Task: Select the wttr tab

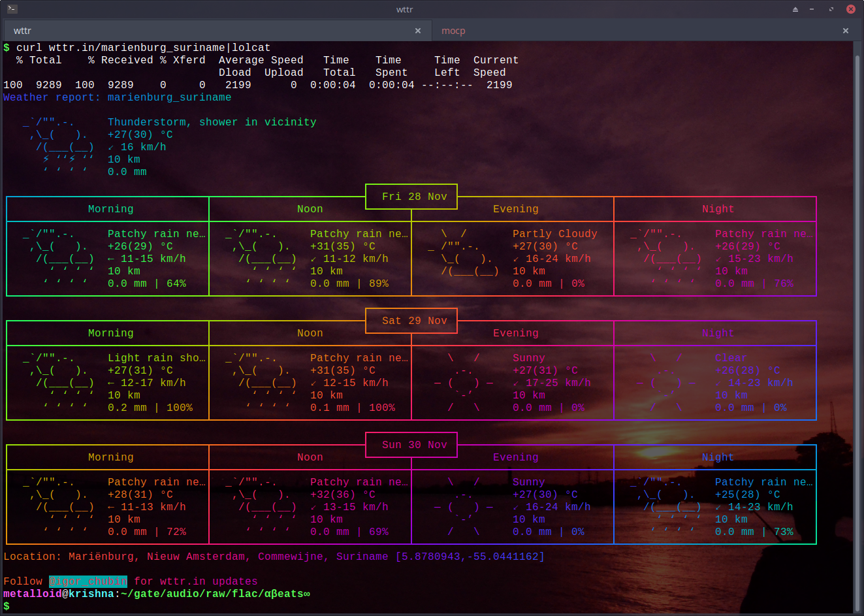Action: 22,31
